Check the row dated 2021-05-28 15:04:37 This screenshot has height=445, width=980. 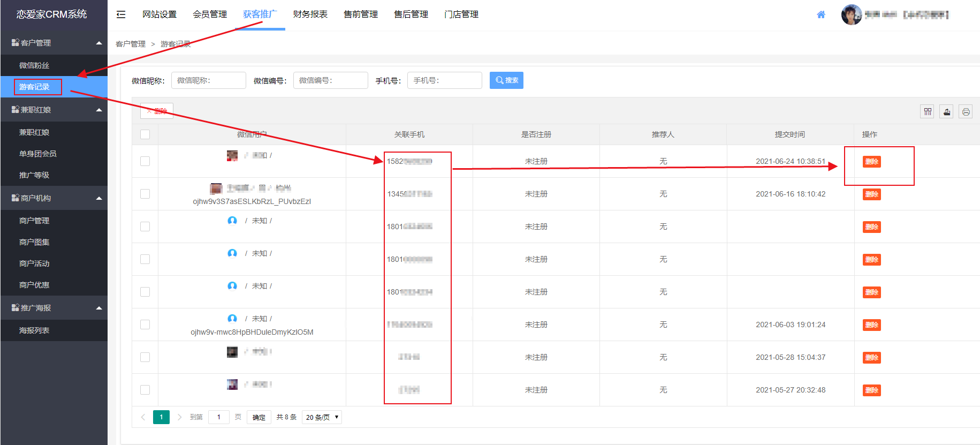[x=145, y=357]
